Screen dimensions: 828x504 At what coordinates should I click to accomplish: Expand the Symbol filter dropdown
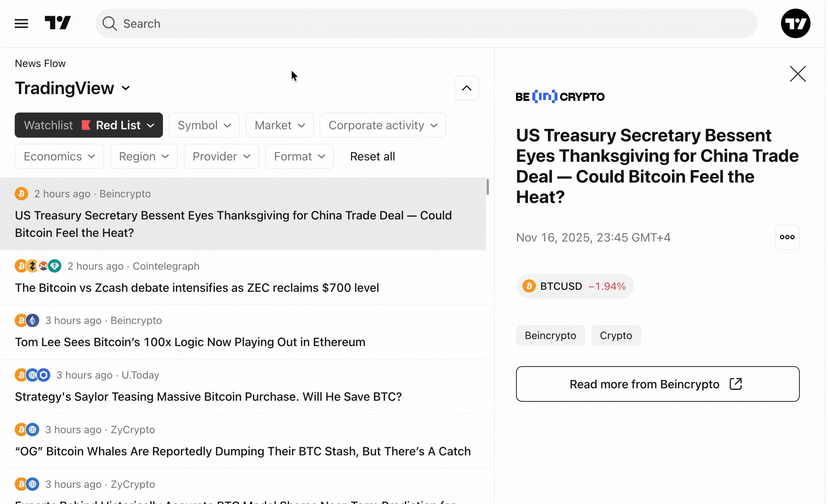[x=204, y=125]
